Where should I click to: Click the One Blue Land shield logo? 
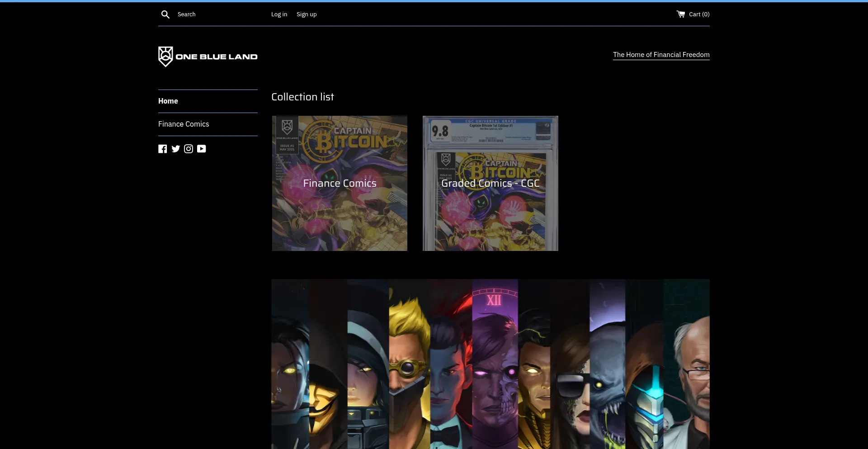[x=165, y=57]
